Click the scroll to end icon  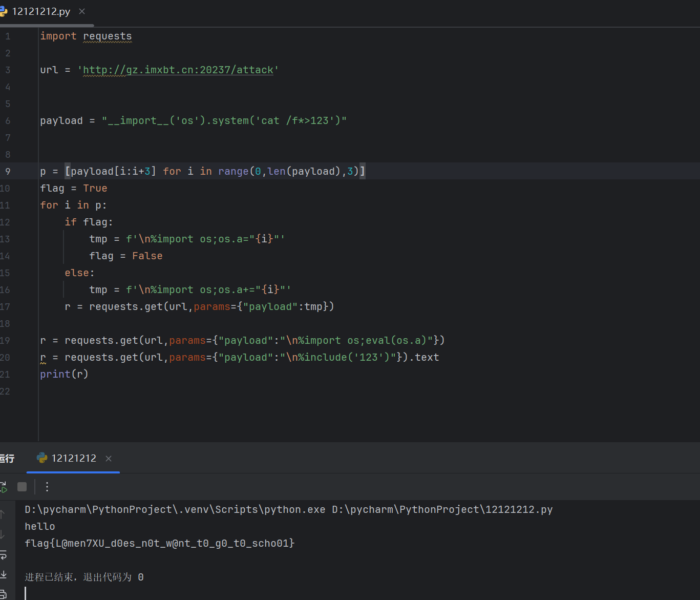tap(3, 574)
